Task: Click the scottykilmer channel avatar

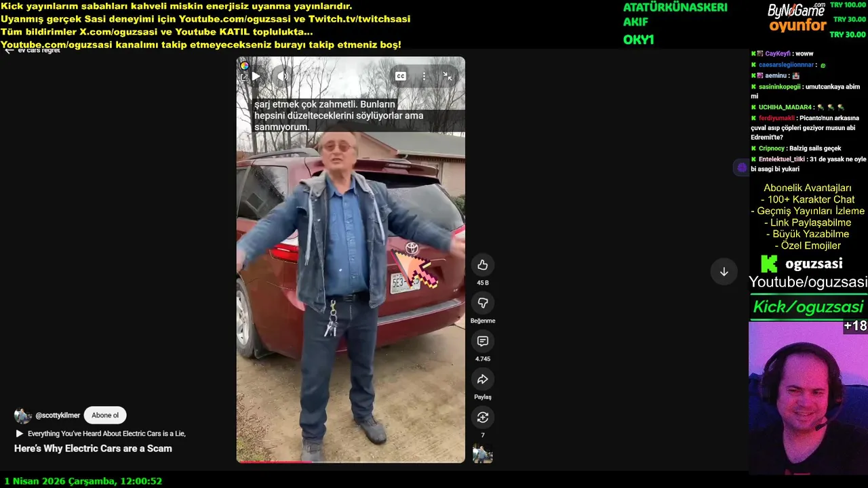Action: [23, 415]
